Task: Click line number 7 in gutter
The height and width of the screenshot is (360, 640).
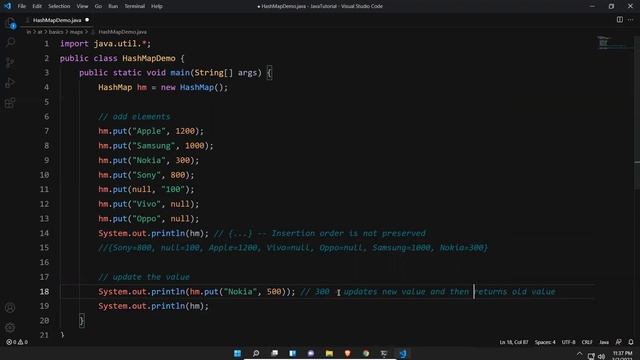Action: (x=47, y=131)
